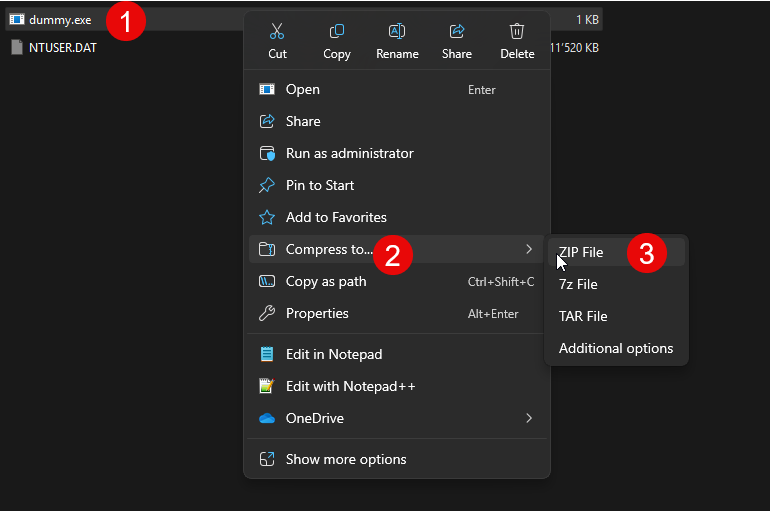Select Pin to Start
The image size is (770, 511).
point(320,185)
